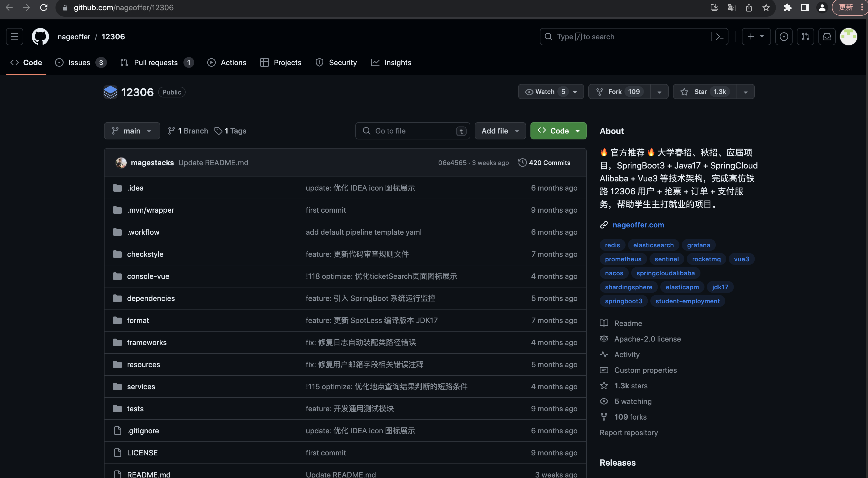Screen dimensions: 868x478
Task: Switch to the Pull requests tab
Action: tap(157, 63)
